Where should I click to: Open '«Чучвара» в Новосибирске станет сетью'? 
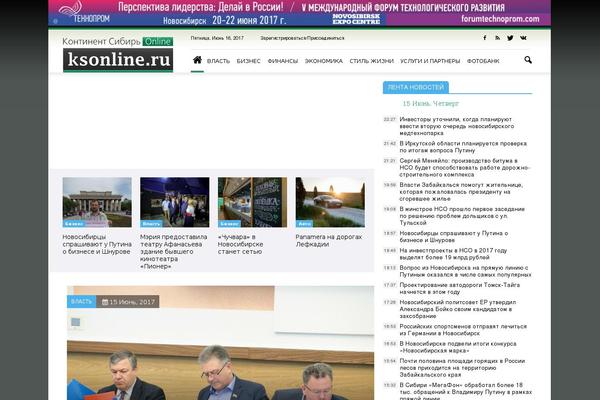pyautogui.click(x=240, y=244)
